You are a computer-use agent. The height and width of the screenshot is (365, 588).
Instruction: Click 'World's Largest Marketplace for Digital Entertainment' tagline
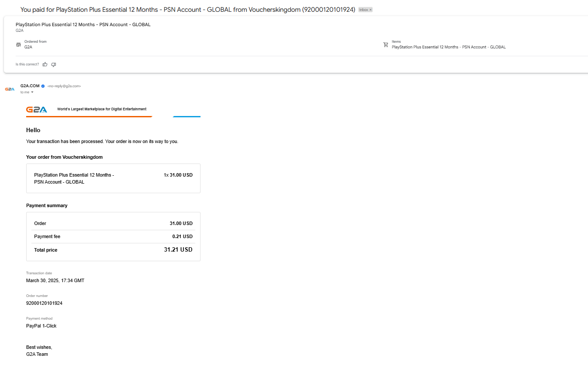click(x=102, y=109)
